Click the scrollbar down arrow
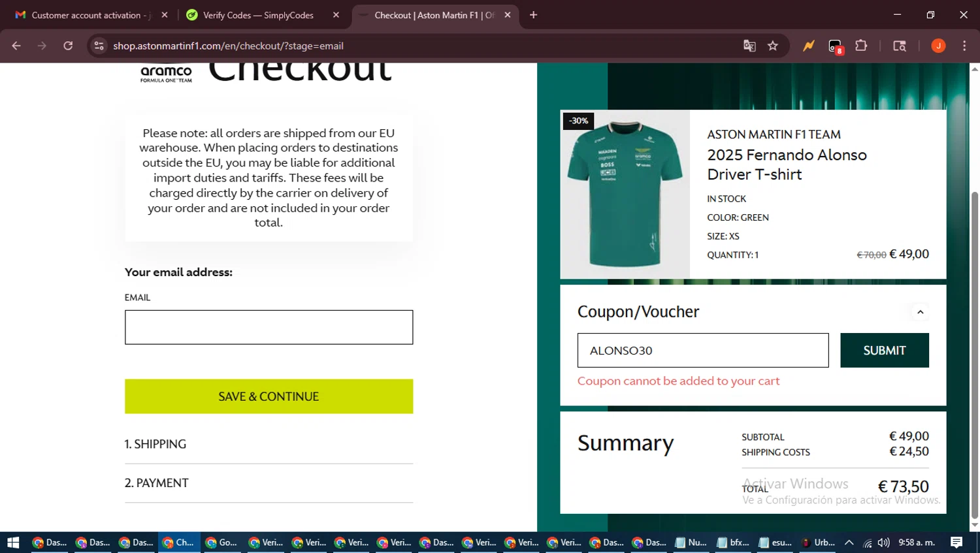The image size is (980, 553). click(975, 526)
